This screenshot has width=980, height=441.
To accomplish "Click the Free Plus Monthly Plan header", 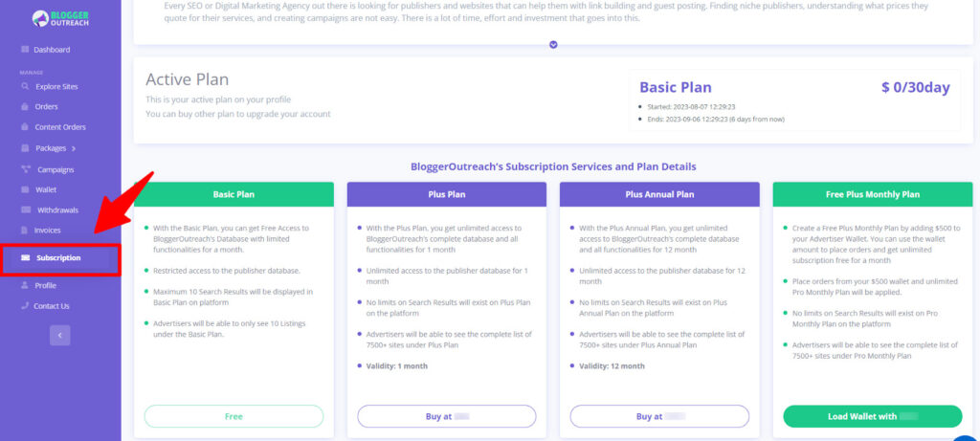I will pyautogui.click(x=873, y=194).
